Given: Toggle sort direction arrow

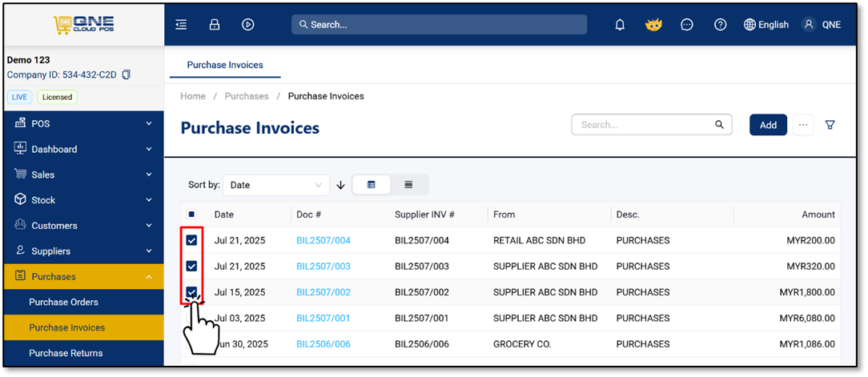Looking at the screenshot, I should pyautogui.click(x=341, y=186).
